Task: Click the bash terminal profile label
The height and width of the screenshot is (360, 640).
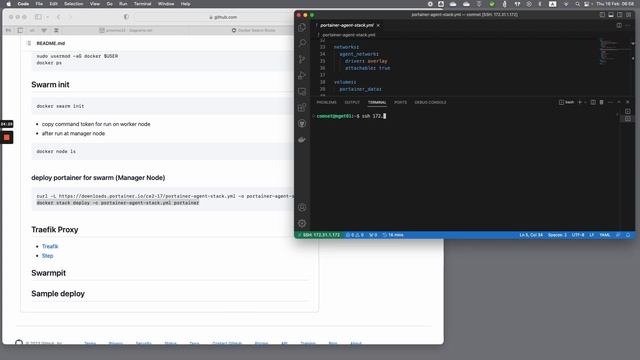Action: pyautogui.click(x=567, y=102)
